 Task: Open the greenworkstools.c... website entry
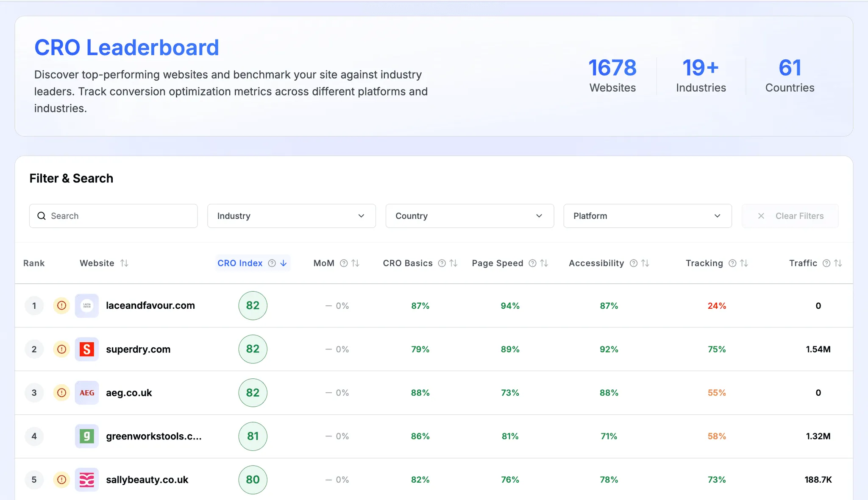[x=154, y=436]
